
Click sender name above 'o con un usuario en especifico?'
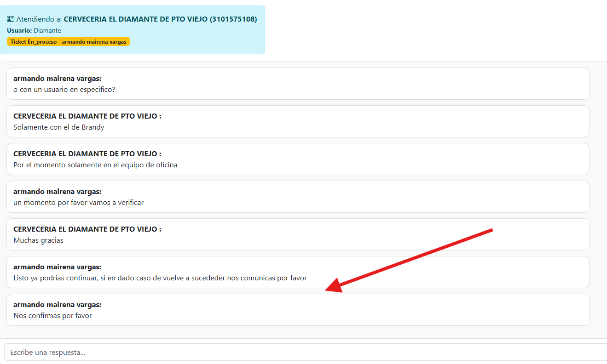pyautogui.click(x=57, y=79)
